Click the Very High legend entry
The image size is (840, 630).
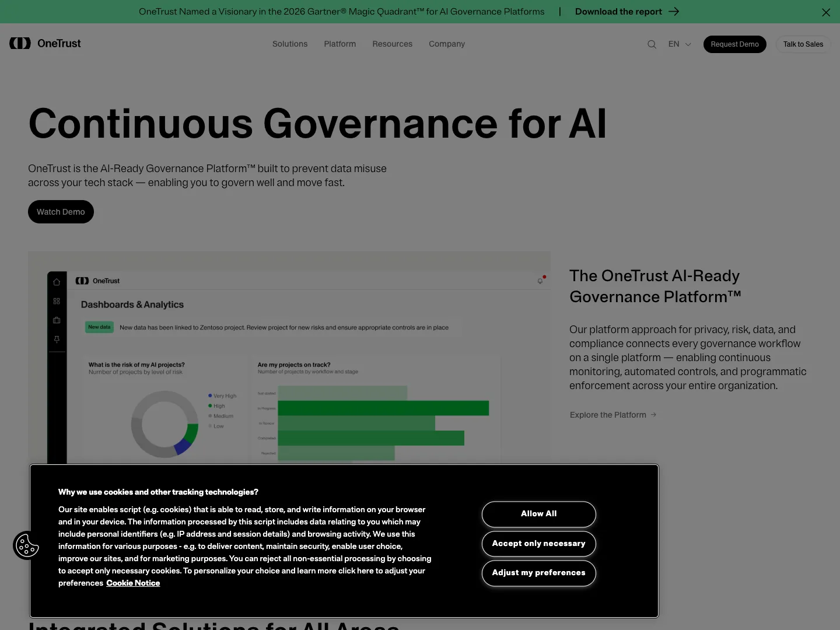[222, 395]
